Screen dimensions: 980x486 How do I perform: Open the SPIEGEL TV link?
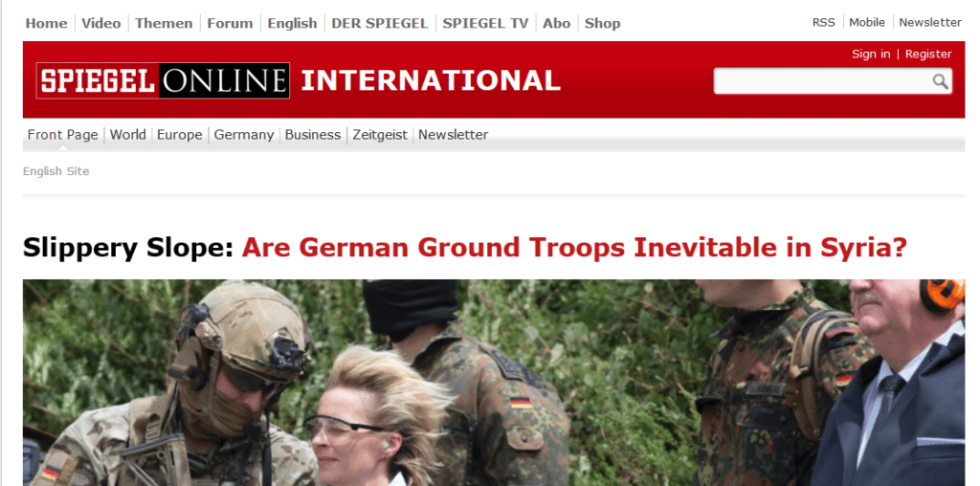pos(485,23)
